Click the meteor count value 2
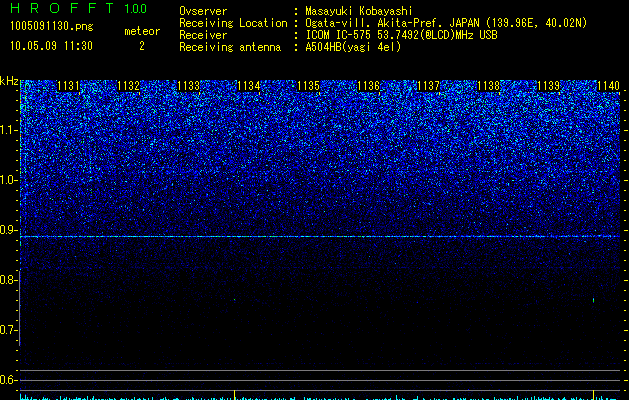629x400 pixels. 142,46
